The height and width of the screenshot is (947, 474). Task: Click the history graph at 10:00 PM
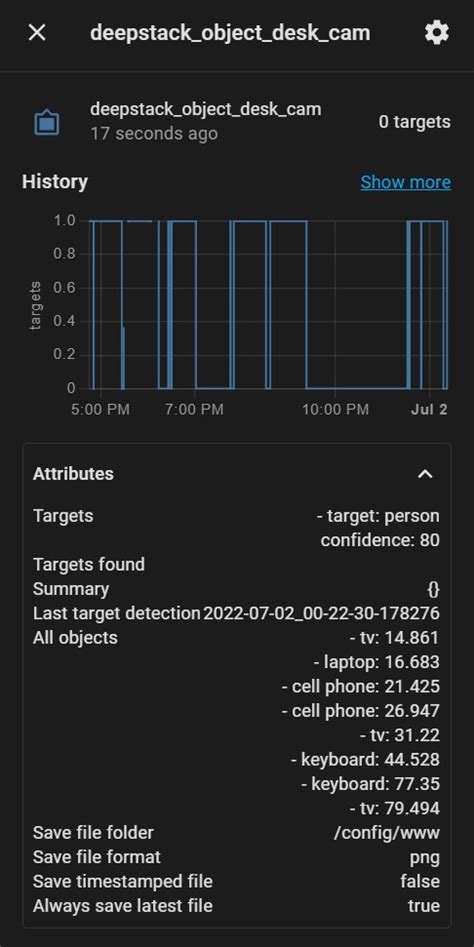335,304
